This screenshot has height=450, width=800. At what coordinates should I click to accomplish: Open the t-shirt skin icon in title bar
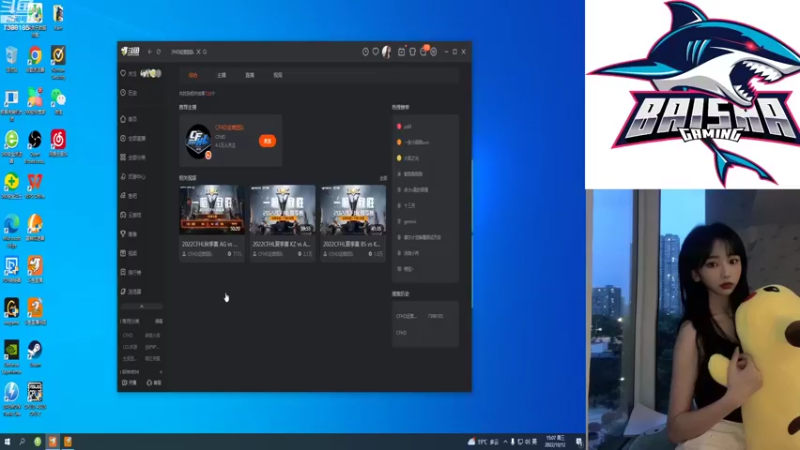pyautogui.click(x=412, y=52)
